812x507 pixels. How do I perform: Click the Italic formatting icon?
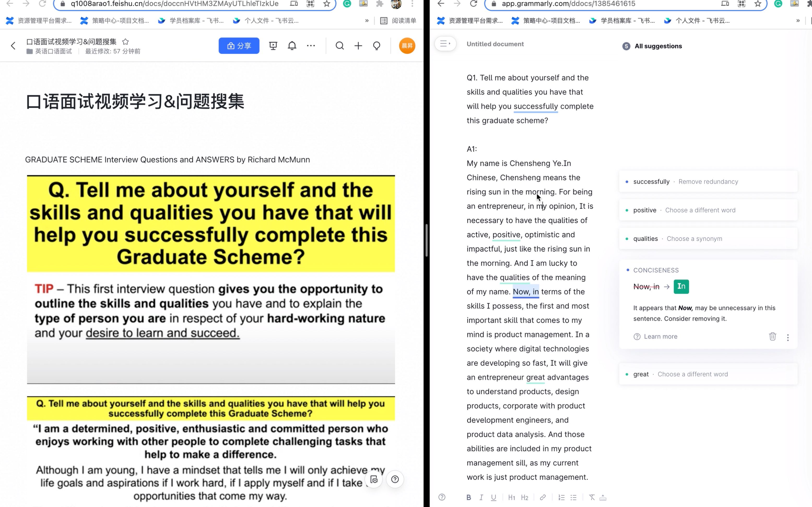(481, 498)
